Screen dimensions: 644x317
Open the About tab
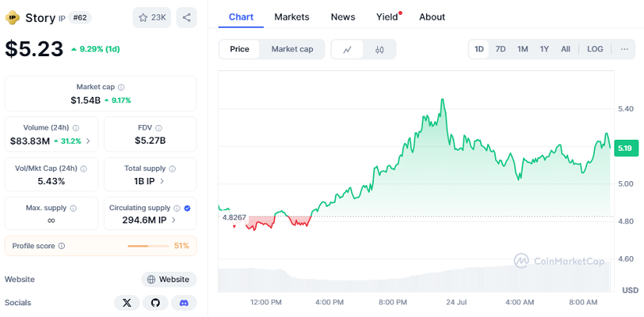(x=432, y=17)
